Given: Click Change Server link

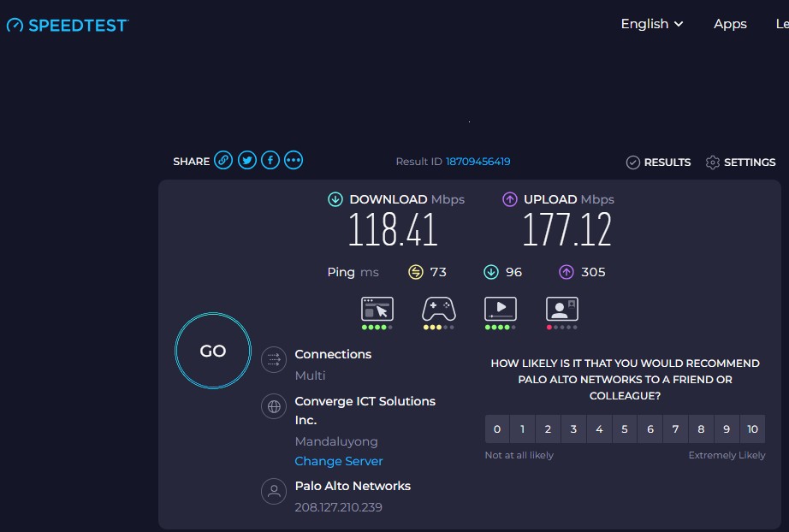Looking at the screenshot, I should pyautogui.click(x=339, y=461).
